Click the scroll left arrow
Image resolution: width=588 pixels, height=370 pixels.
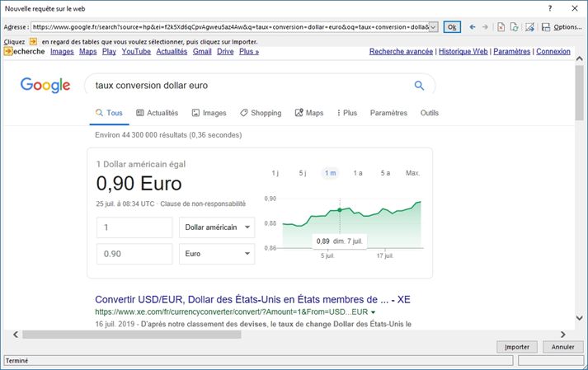(16, 335)
